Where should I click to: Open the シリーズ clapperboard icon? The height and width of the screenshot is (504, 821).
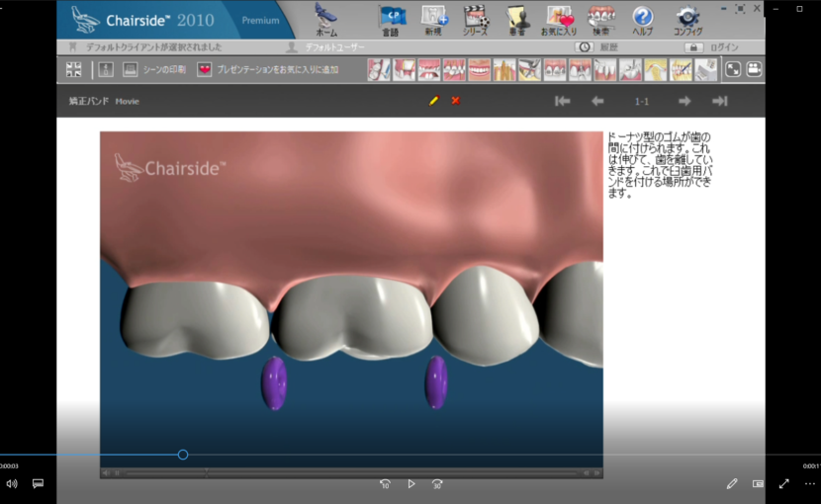[476, 21]
